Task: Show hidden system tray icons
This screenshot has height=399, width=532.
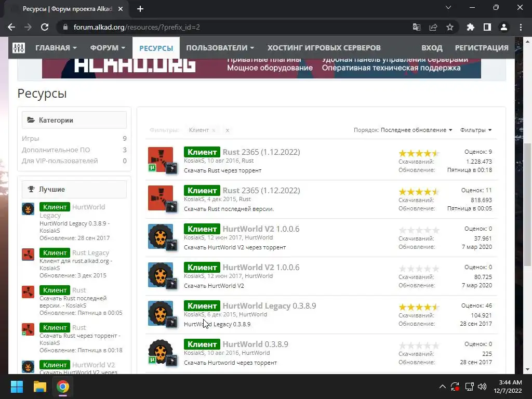Action: tap(443, 387)
